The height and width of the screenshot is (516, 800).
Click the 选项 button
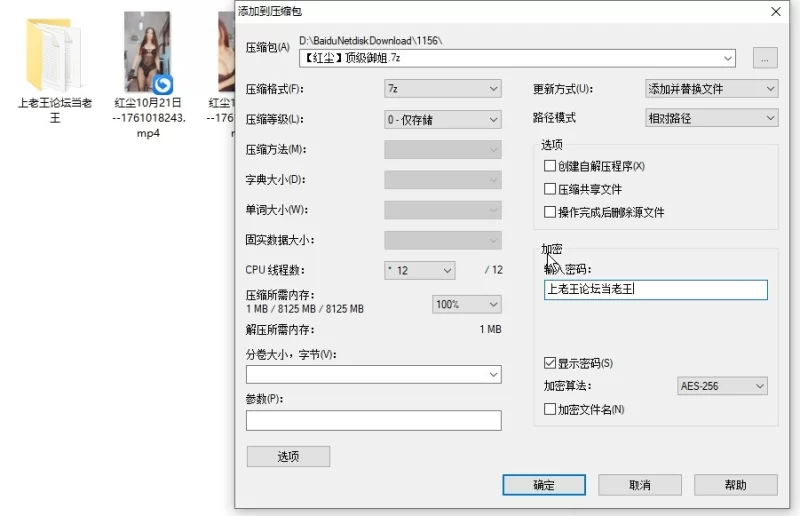(x=288, y=457)
